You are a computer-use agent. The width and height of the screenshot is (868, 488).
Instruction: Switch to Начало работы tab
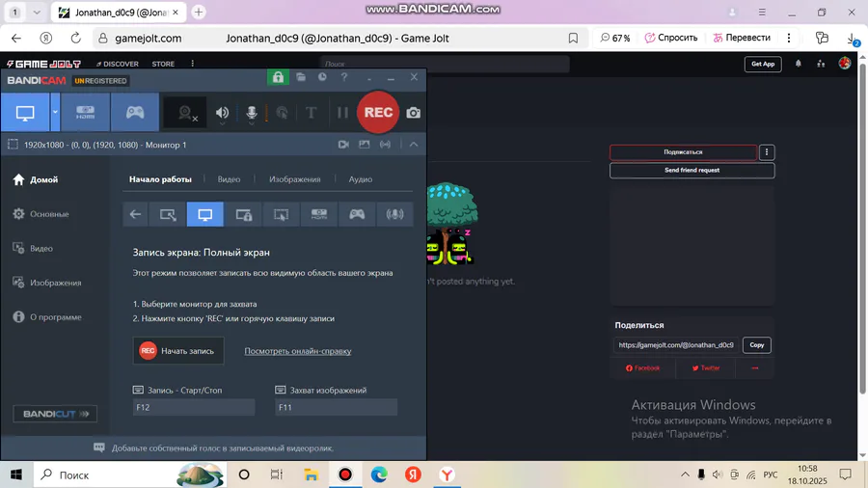pyautogui.click(x=160, y=179)
